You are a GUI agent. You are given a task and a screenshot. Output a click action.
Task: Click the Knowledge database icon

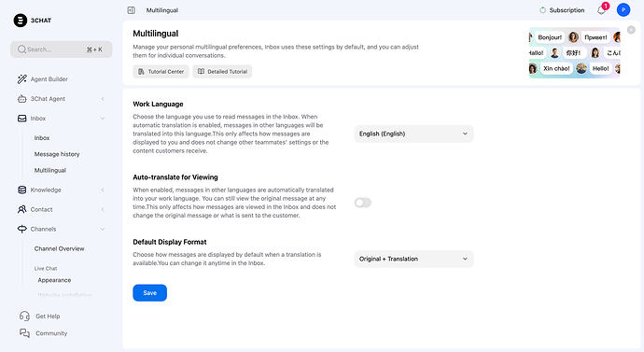(x=22, y=190)
